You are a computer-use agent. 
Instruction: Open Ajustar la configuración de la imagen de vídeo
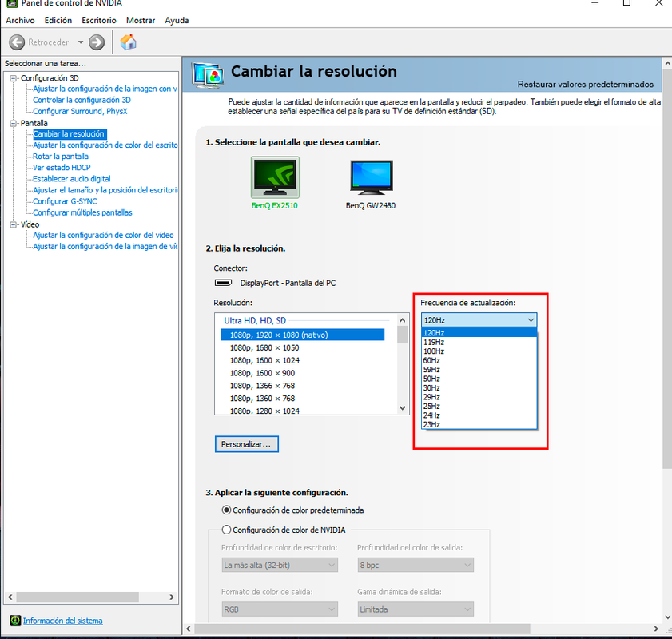[x=105, y=246]
